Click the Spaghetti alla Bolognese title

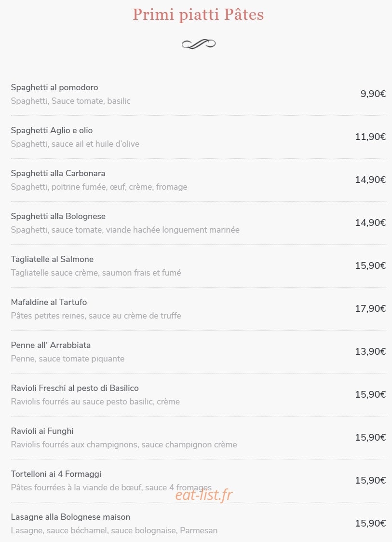[58, 216]
